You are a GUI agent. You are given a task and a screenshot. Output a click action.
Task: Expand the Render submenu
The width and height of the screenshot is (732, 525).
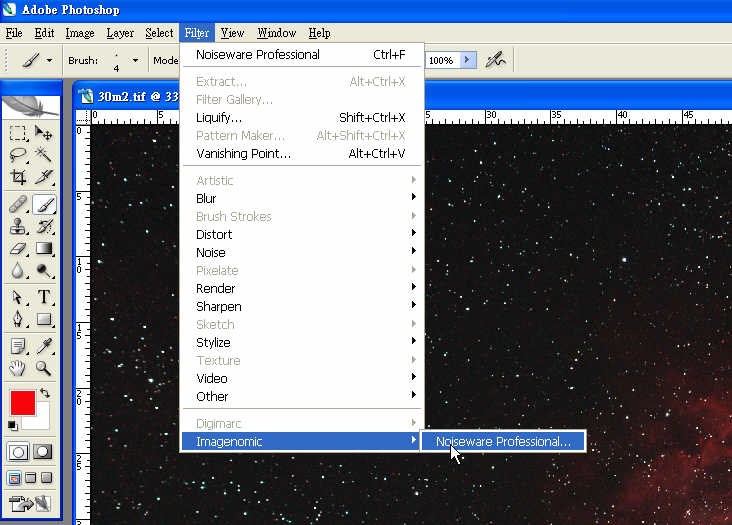pos(303,288)
